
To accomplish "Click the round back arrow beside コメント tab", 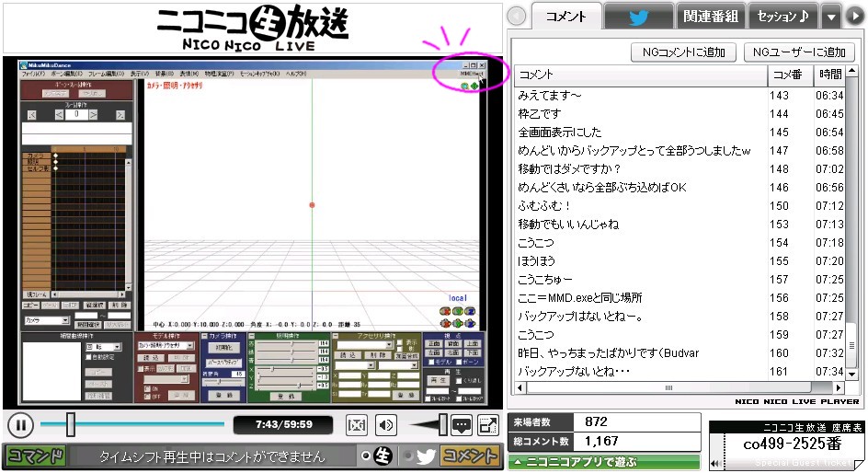I will tap(516, 16).
